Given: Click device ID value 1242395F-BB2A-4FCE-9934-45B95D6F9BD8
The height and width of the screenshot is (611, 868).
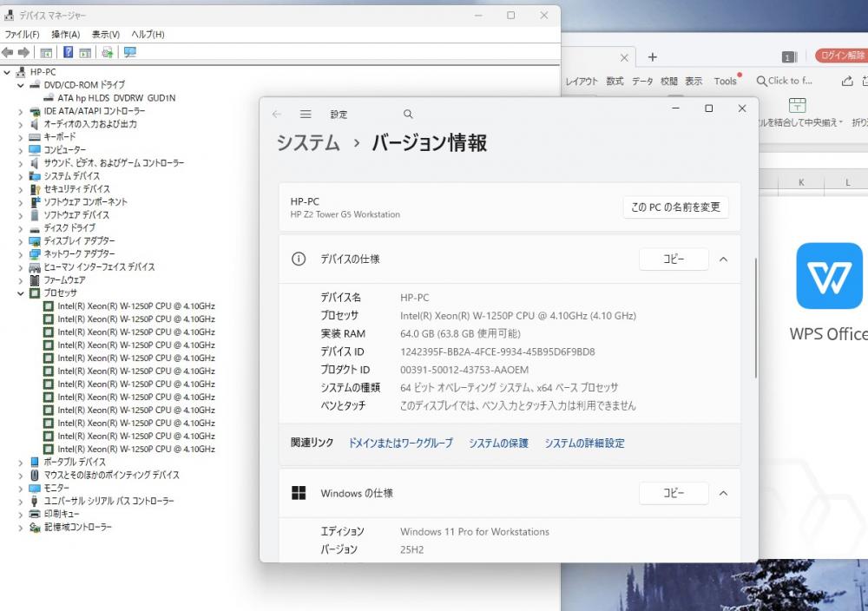Looking at the screenshot, I should point(497,352).
